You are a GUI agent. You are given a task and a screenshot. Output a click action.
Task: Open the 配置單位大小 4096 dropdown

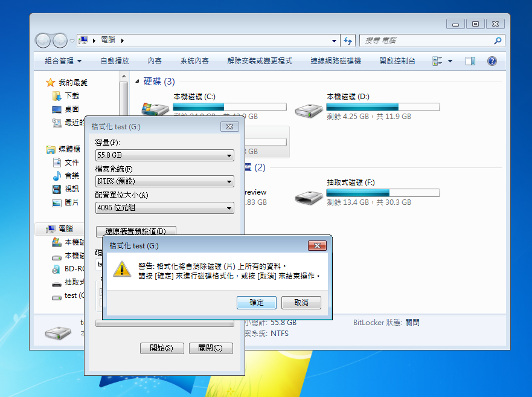coord(165,207)
